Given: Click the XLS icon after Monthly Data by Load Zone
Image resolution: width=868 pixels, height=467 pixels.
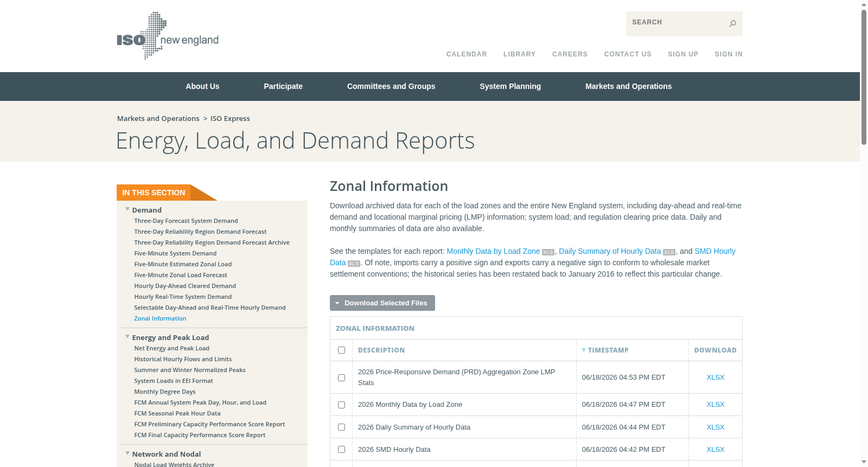Looking at the screenshot, I should pos(548,252).
